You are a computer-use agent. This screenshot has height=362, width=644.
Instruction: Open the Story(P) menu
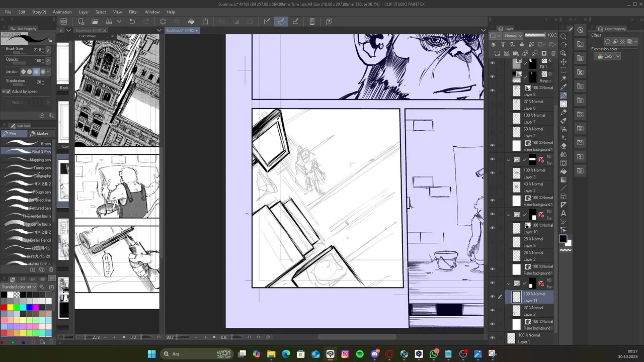tap(39, 12)
